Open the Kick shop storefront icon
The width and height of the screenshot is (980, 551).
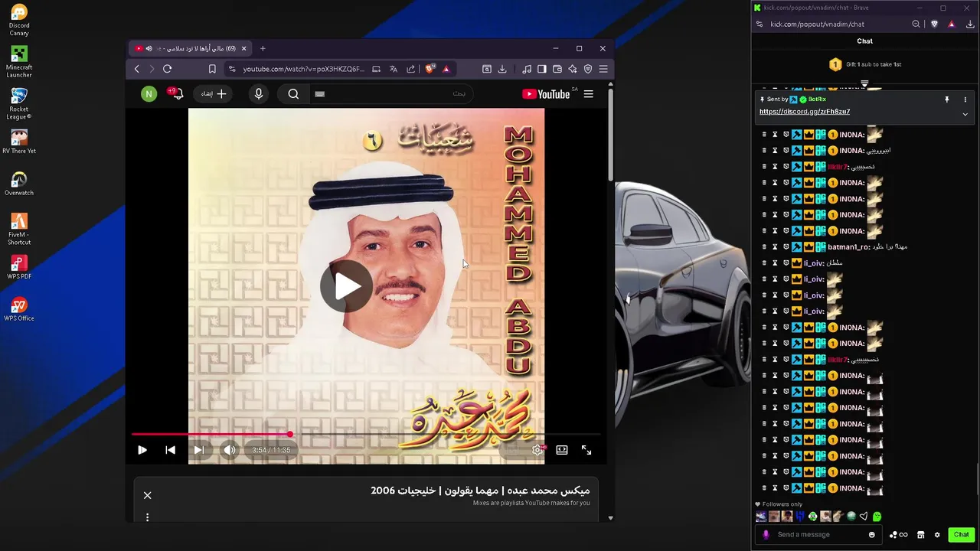[x=921, y=534]
